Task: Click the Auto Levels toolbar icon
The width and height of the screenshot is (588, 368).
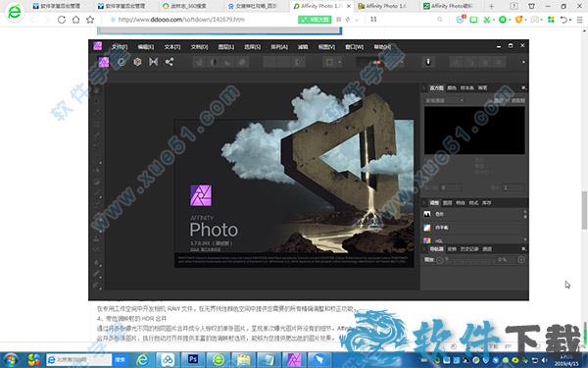Action: click(x=199, y=63)
